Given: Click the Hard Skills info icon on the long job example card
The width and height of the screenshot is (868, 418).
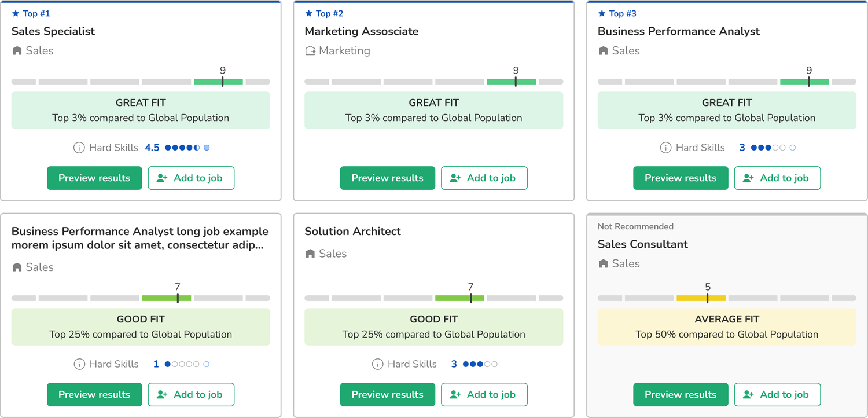Looking at the screenshot, I should tap(80, 364).
